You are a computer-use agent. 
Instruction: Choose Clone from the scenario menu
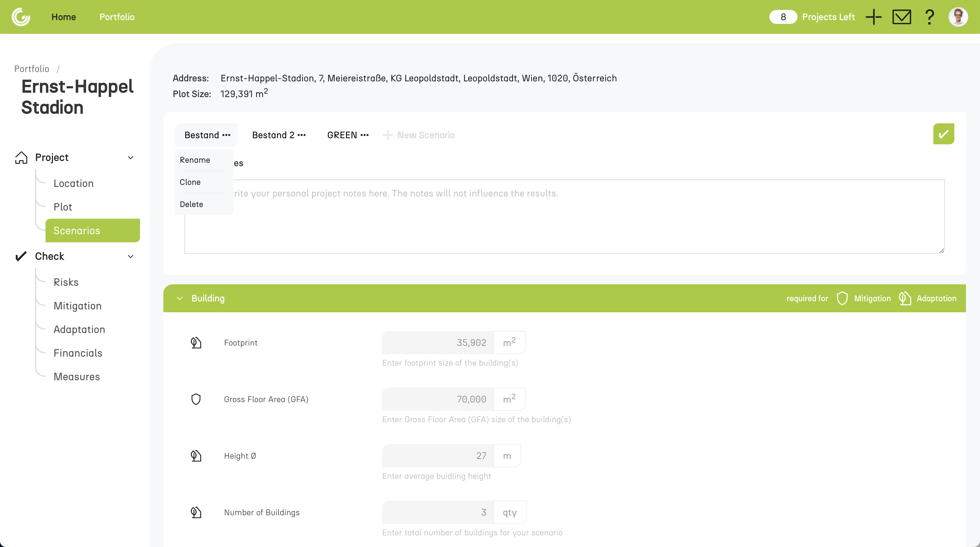point(204,182)
